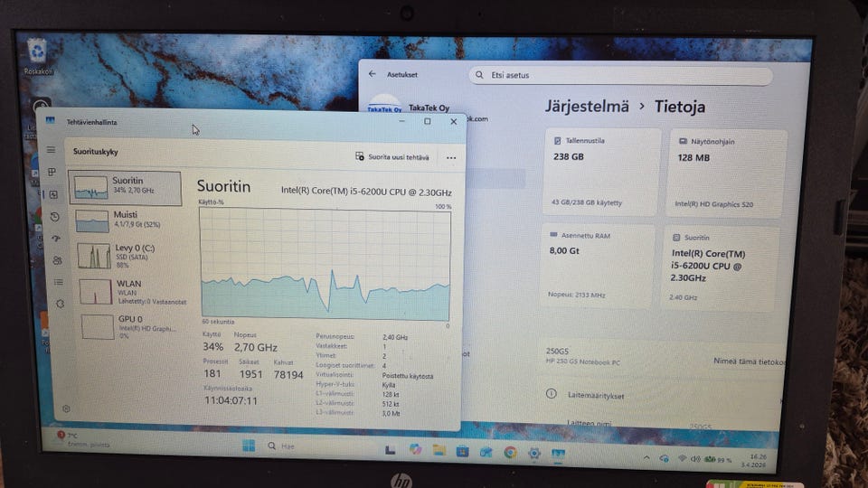Click the info icon next to Laitemääritykset

point(551,394)
